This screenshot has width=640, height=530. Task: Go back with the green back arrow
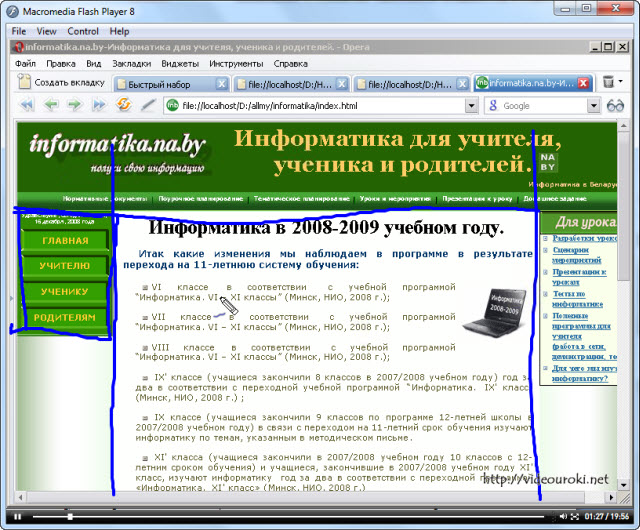(x=51, y=105)
